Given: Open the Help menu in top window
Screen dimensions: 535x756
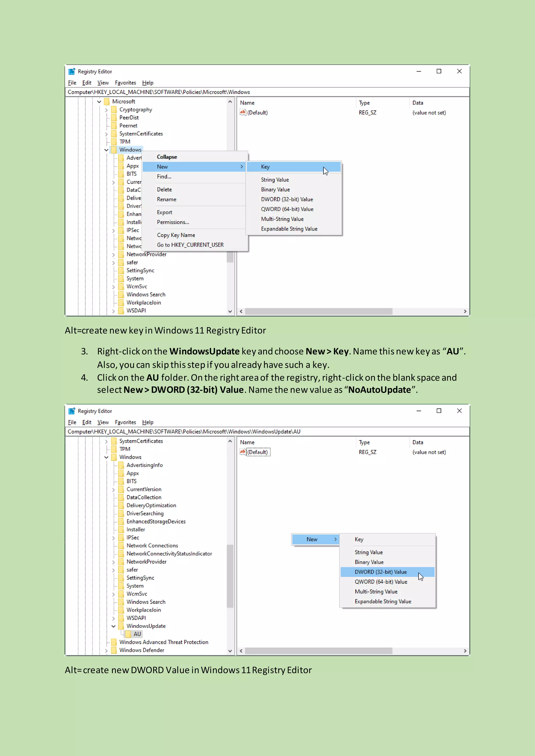Looking at the screenshot, I should click(x=148, y=83).
